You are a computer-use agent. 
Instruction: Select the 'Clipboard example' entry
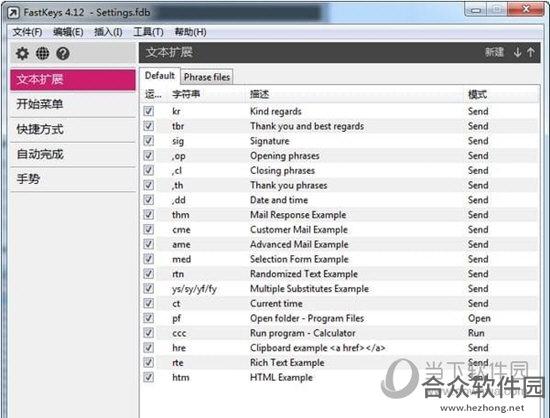[318, 348]
